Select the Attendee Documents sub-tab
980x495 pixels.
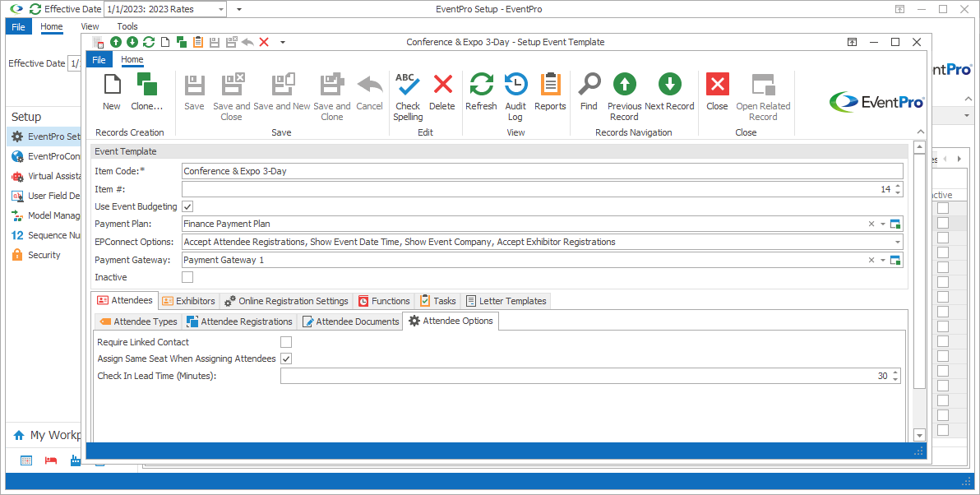(350, 322)
